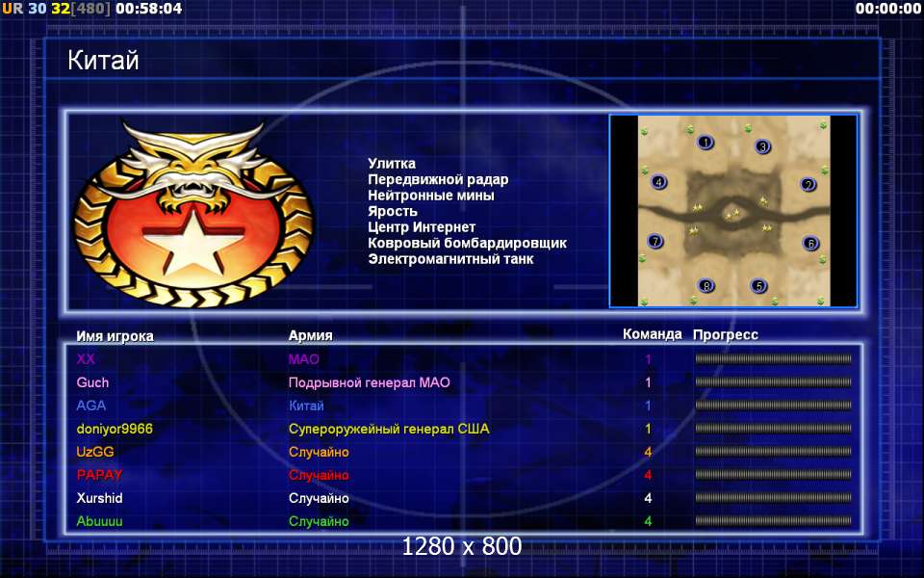Click XX's army label МАО
Screen dimensions: 924x578
pyautogui.click(x=303, y=359)
